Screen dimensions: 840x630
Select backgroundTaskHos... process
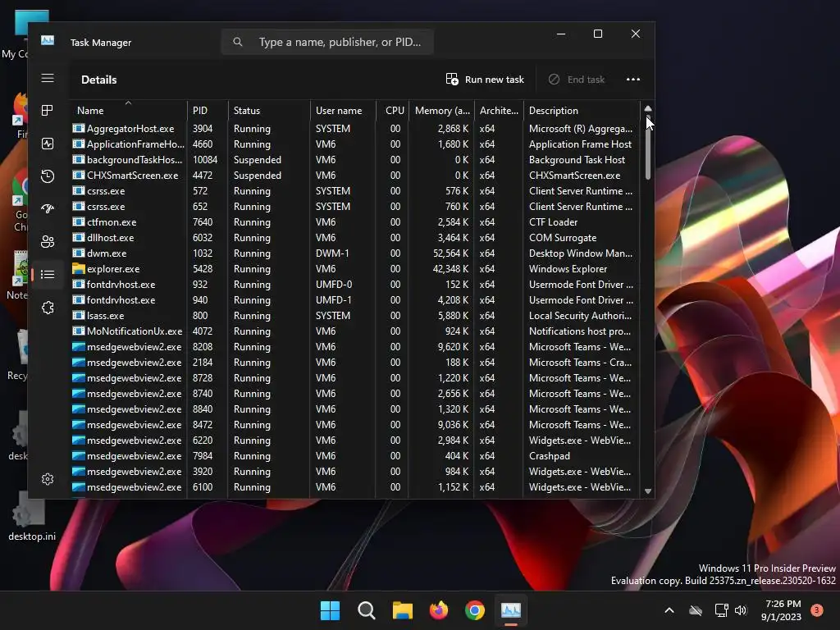[354, 160]
